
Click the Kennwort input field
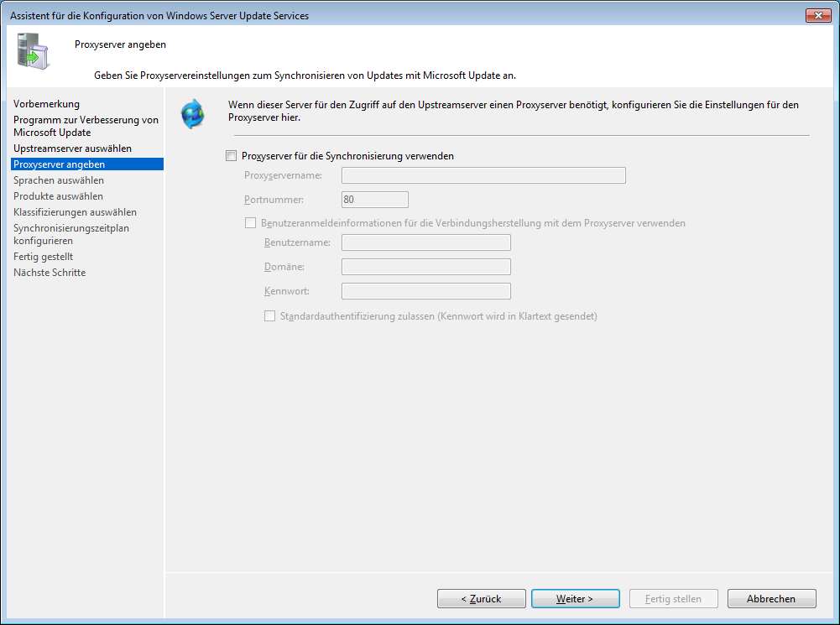(426, 291)
